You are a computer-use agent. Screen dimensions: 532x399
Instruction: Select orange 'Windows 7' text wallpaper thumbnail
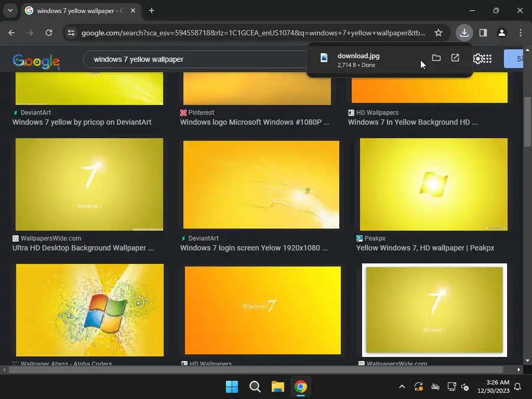tap(262, 311)
